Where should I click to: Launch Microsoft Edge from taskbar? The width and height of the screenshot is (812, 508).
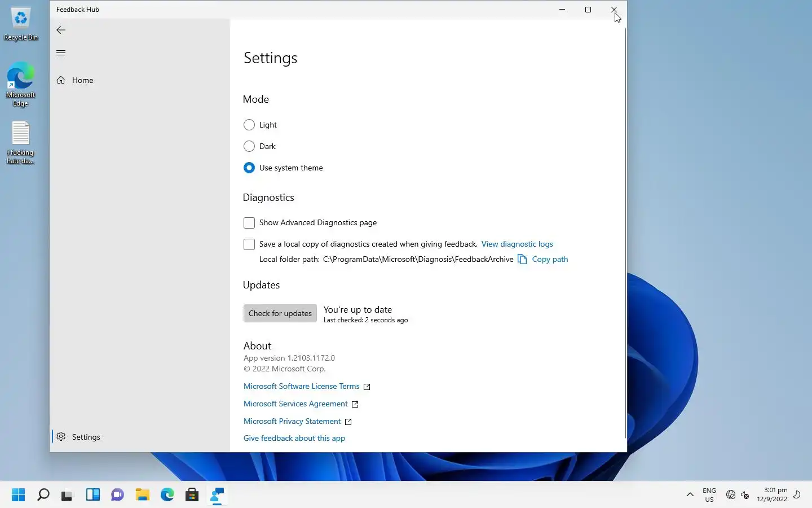tap(167, 495)
